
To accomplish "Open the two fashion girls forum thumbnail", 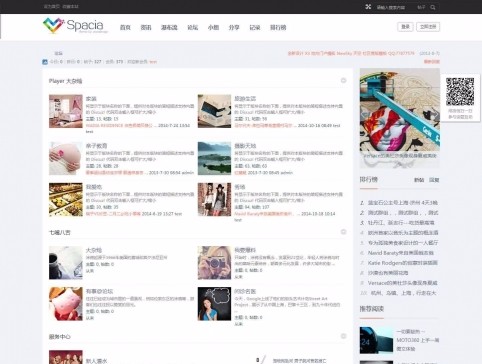I will pos(214,199).
